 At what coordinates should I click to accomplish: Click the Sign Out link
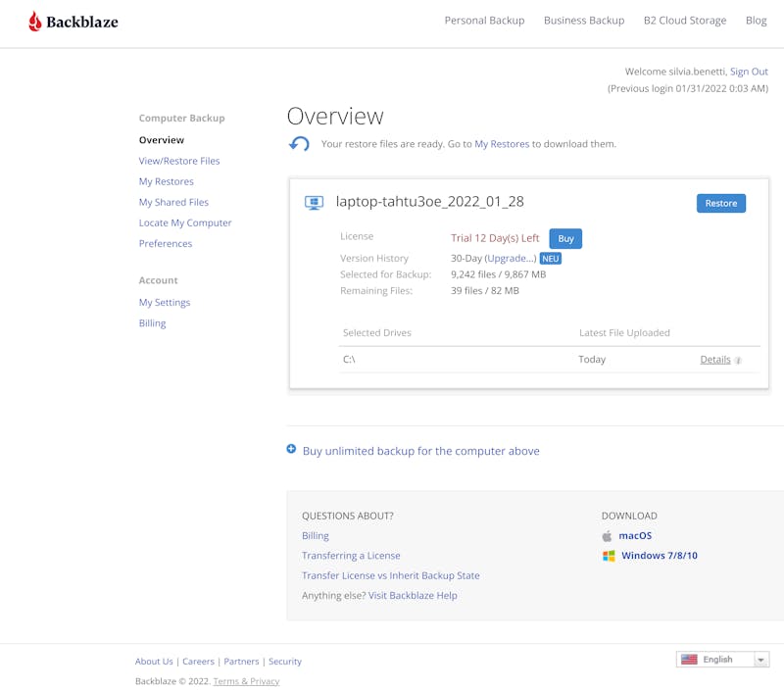pyautogui.click(x=749, y=72)
